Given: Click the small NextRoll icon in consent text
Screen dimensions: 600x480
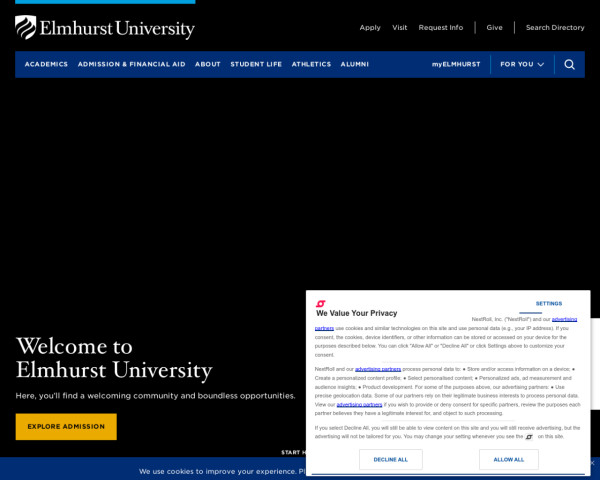Looking at the screenshot, I should 529,437.
